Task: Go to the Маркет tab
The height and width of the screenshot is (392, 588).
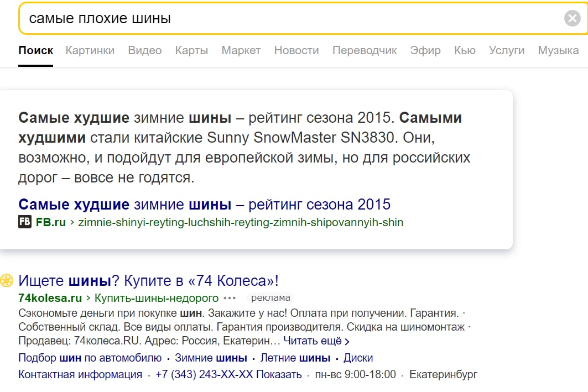Action: pyautogui.click(x=241, y=50)
